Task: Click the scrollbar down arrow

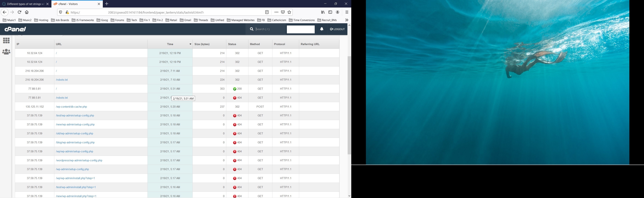Action: point(349,196)
